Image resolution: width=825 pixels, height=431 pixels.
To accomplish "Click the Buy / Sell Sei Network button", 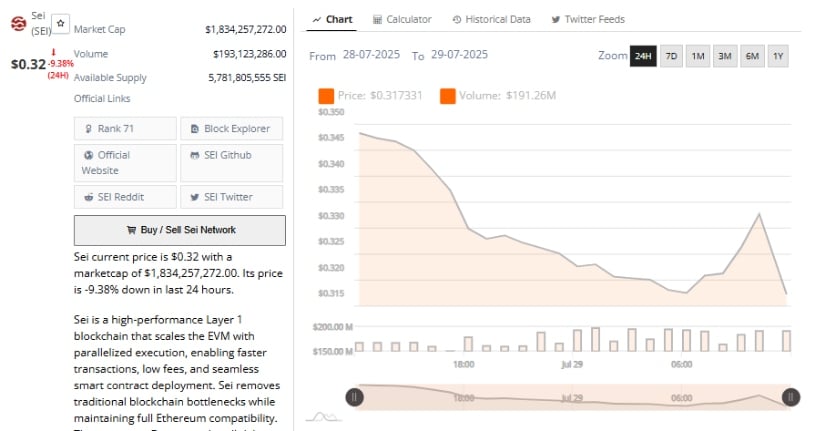I will [x=180, y=230].
